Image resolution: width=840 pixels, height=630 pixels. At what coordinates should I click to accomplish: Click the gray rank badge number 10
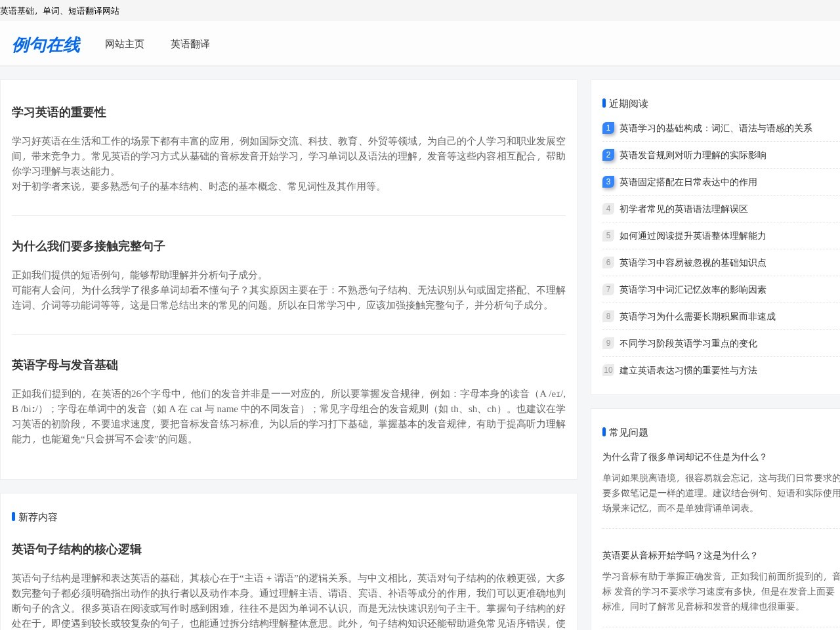(x=608, y=370)
